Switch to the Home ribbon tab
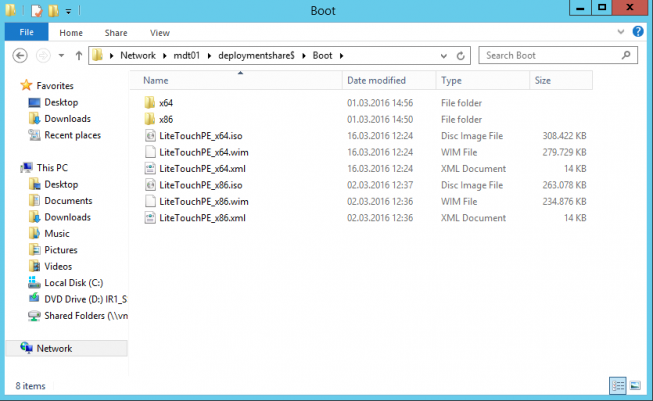 (71, 33)
